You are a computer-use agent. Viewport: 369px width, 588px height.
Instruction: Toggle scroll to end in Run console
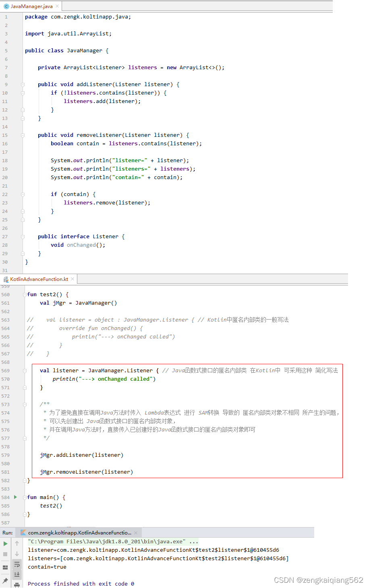[17, 574]
